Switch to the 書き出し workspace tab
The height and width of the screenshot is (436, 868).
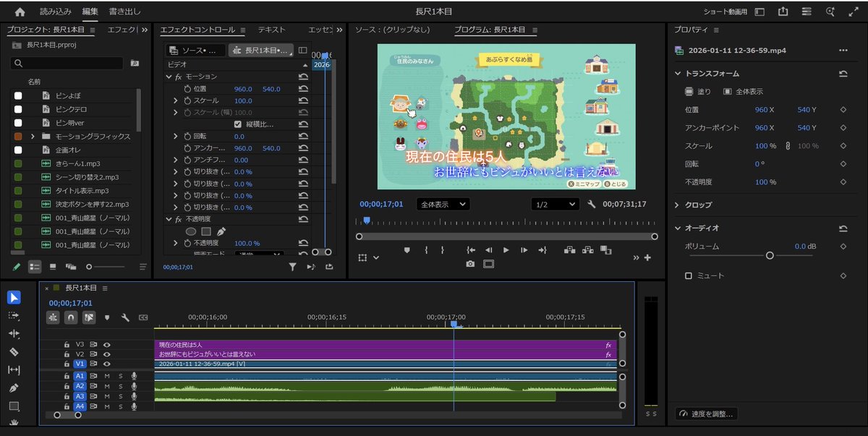tap(125, 12)
